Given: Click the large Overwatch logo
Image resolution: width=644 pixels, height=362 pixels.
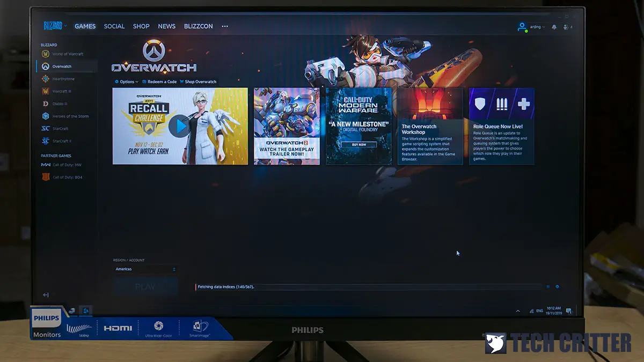Looking at the screenshot, I should (154, 56).
